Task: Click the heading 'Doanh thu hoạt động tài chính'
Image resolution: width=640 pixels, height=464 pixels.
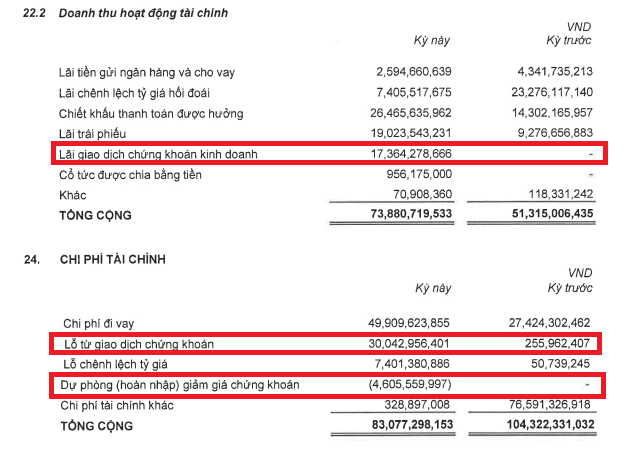Action: [x=143, y=13]
